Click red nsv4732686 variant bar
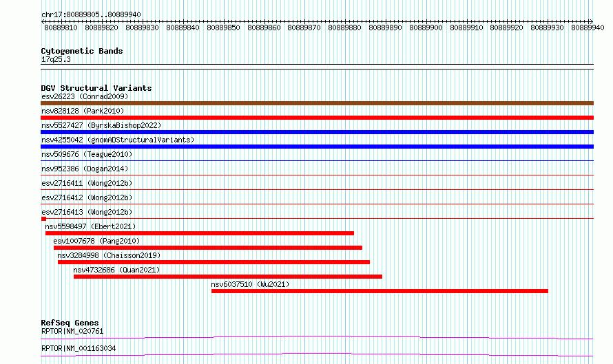Viewport: 613px width, 364px height. click(228, 277)
